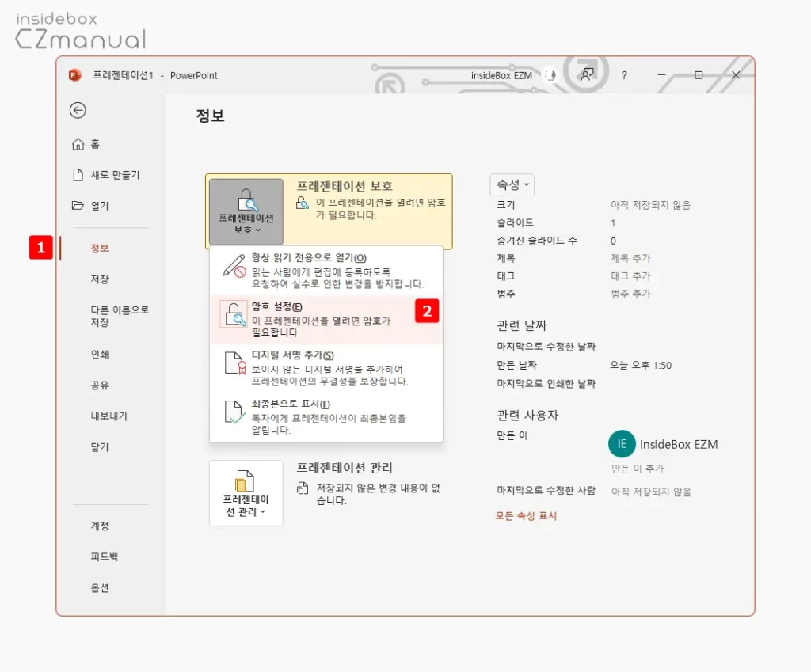The image size is (811, 672).
Task: Click the back arrow to exit Info view
Action: [x=77, y=111]
